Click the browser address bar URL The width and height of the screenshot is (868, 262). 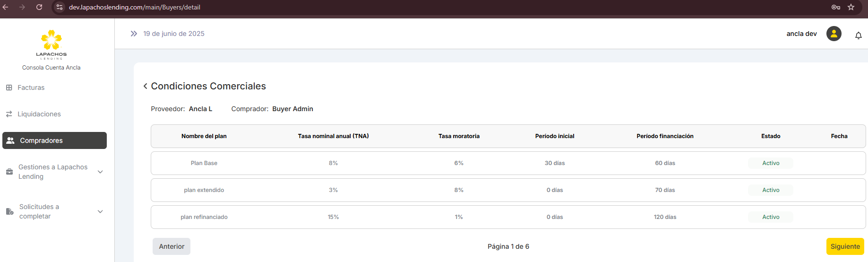135,7
